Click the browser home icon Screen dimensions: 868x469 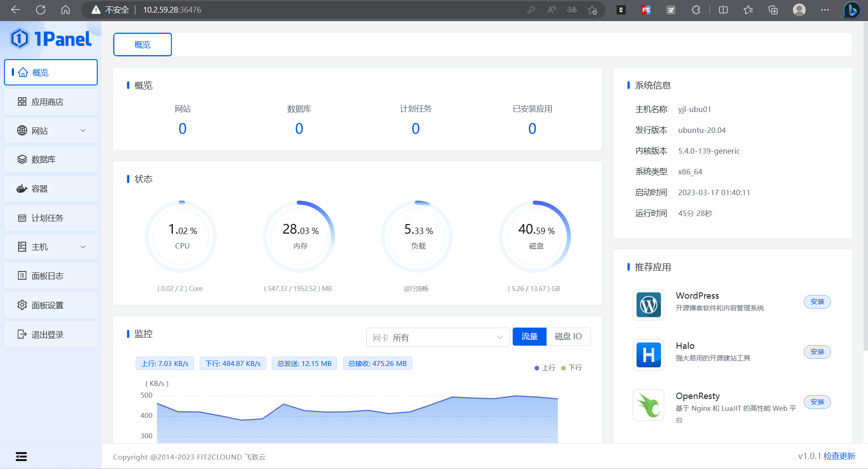point(66,9)
